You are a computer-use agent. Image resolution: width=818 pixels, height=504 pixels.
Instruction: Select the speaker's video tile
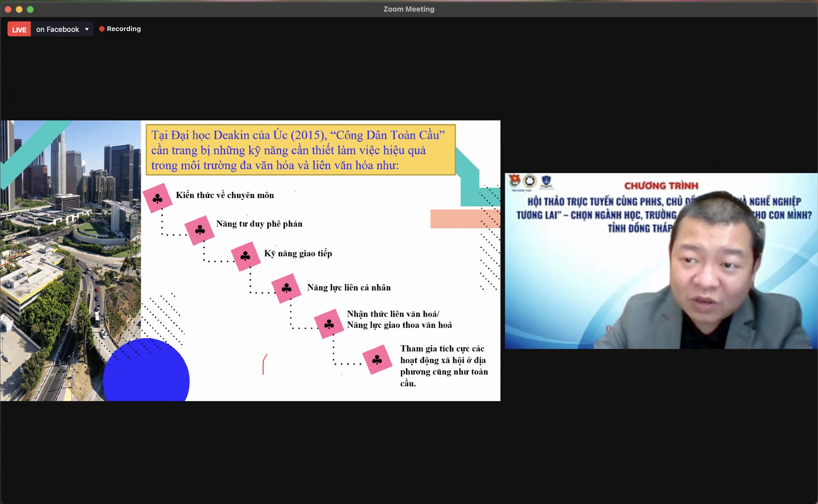661,261
